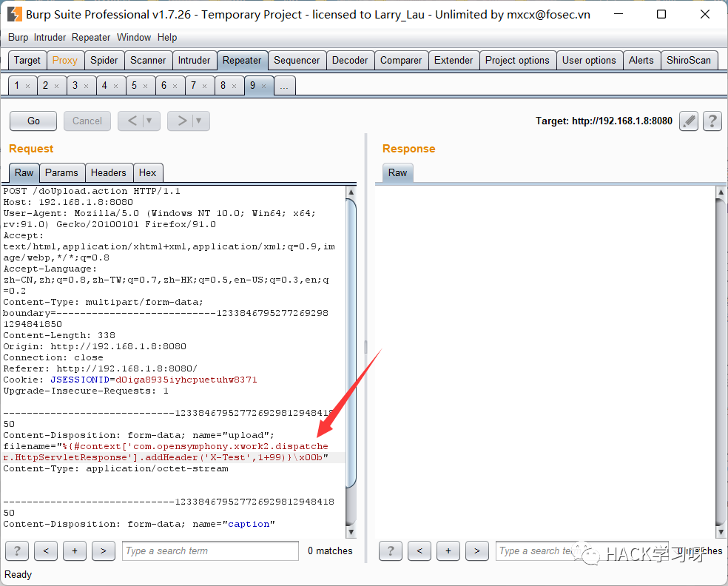Go to next match in response search
Screen dimensions: 728x586
[x=476, y=550]
